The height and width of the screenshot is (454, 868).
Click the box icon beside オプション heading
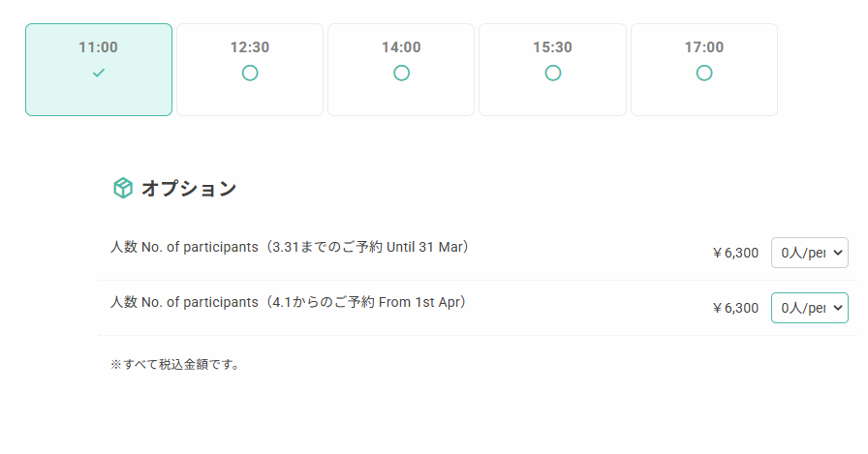122,188
